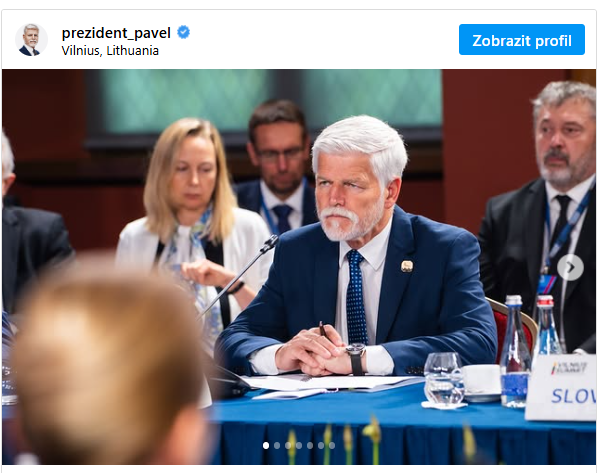The width and height of the screenshot is (601, 473).
Task: Advance carousel with the right arrow
Action: 570,267
